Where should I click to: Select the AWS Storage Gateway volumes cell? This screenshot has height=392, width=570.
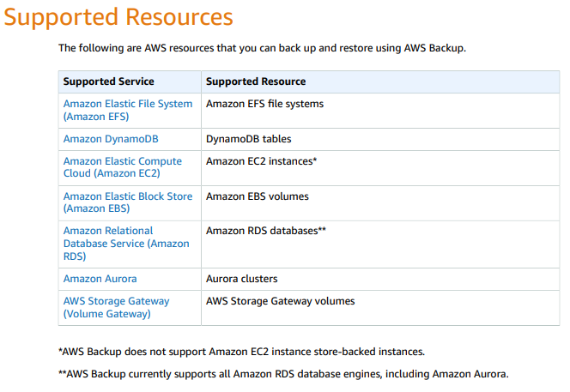click(x=280, y=301)
